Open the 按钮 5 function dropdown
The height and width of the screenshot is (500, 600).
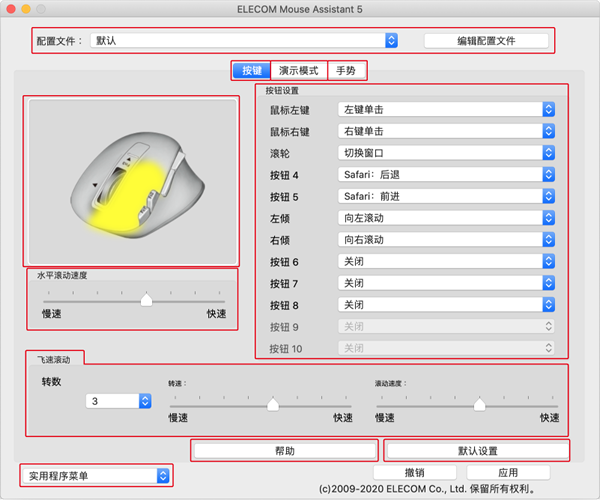[446, 196]
